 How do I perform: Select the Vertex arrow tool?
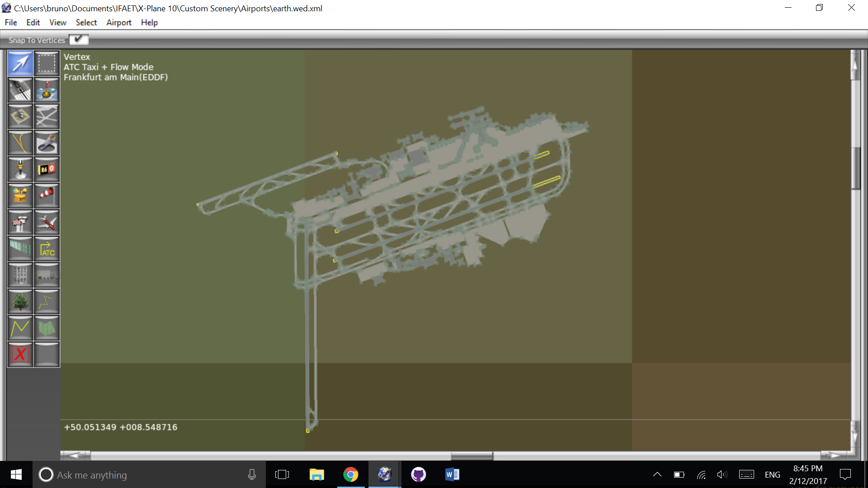tap(20, 63)
